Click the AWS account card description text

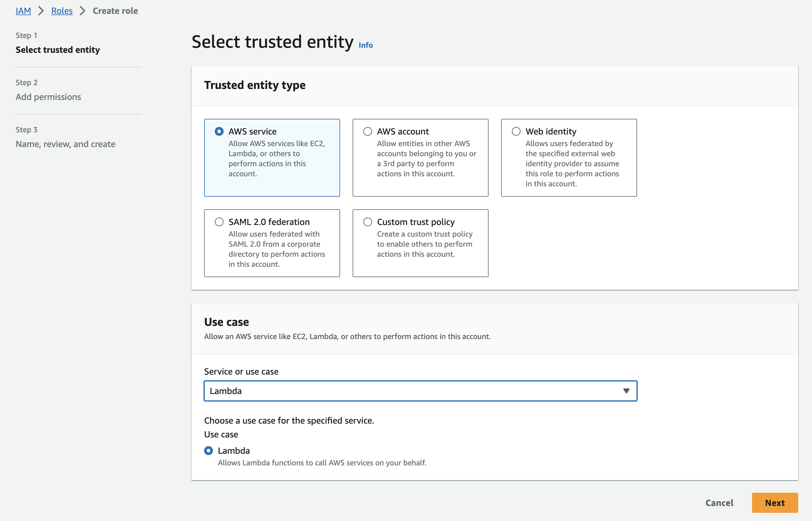[x=426, y=159]
